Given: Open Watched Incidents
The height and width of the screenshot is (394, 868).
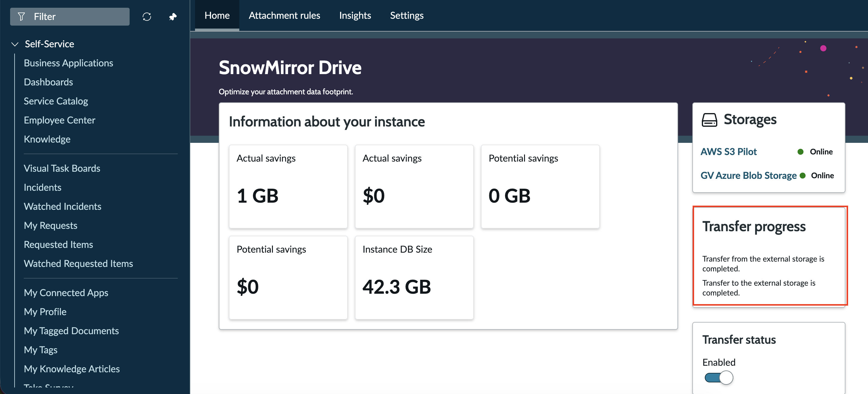Looking at the screenshot, I should click(62, 207).
